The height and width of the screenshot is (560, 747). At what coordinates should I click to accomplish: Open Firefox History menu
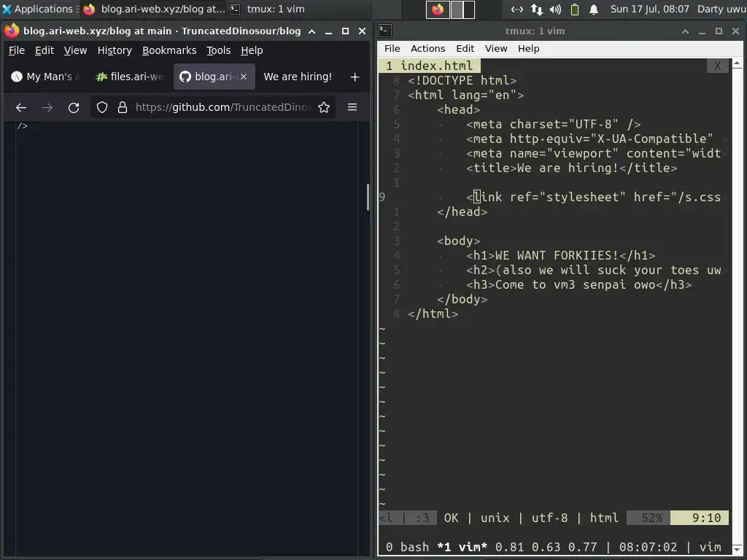[x=115, y=50]
